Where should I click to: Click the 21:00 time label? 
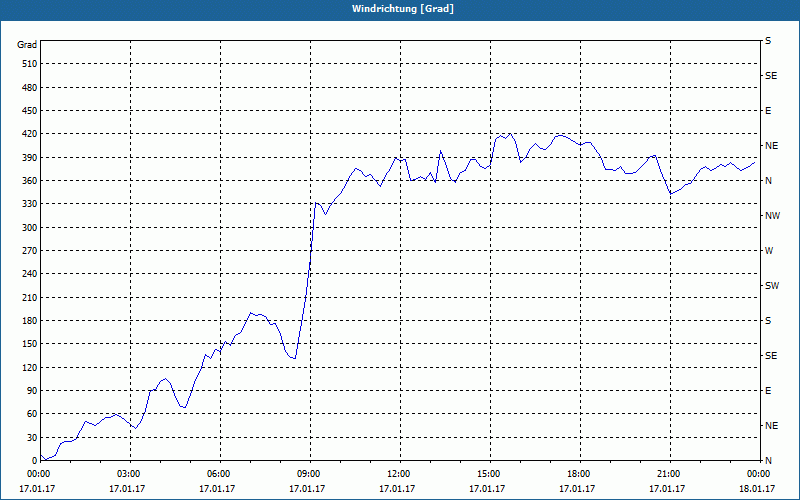(667, 474)
